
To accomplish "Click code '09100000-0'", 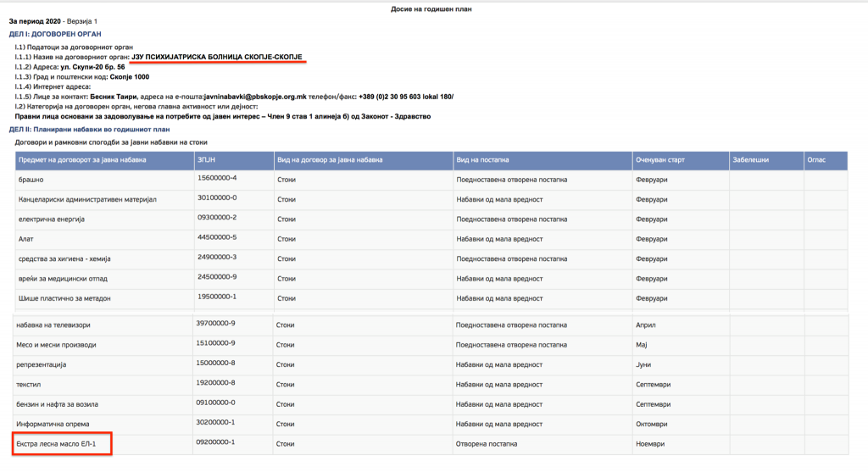I will 215,403.
